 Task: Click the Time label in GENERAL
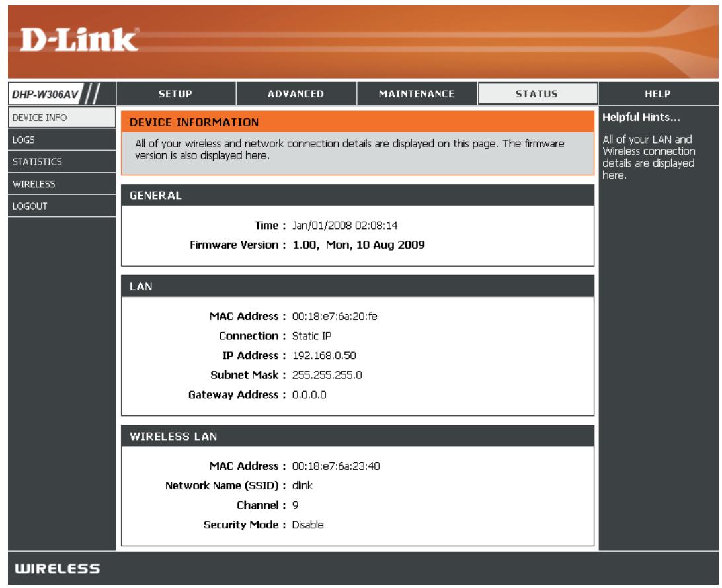pos(270,226)
